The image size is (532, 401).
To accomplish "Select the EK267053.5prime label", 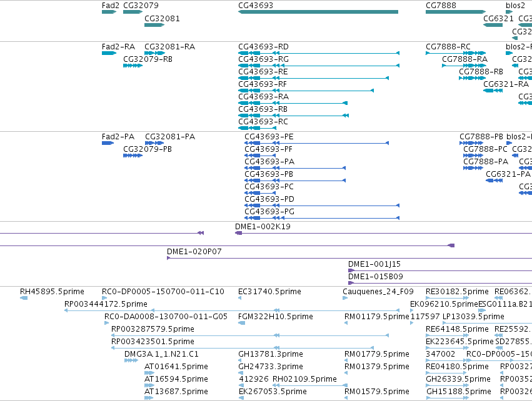I will (273, 392).
